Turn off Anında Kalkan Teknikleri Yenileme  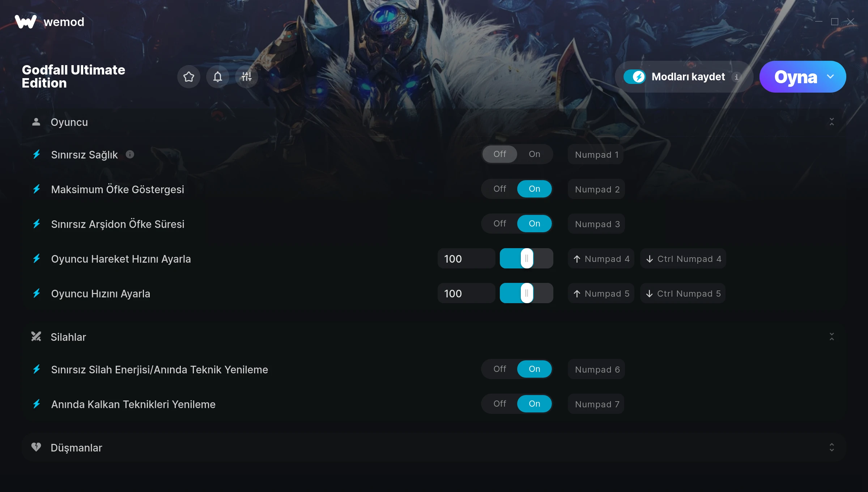pos(499,404)
